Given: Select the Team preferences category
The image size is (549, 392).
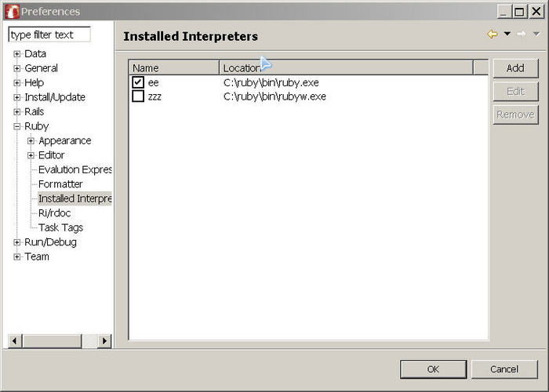Looking at the screenshot, I should (36, 257).
